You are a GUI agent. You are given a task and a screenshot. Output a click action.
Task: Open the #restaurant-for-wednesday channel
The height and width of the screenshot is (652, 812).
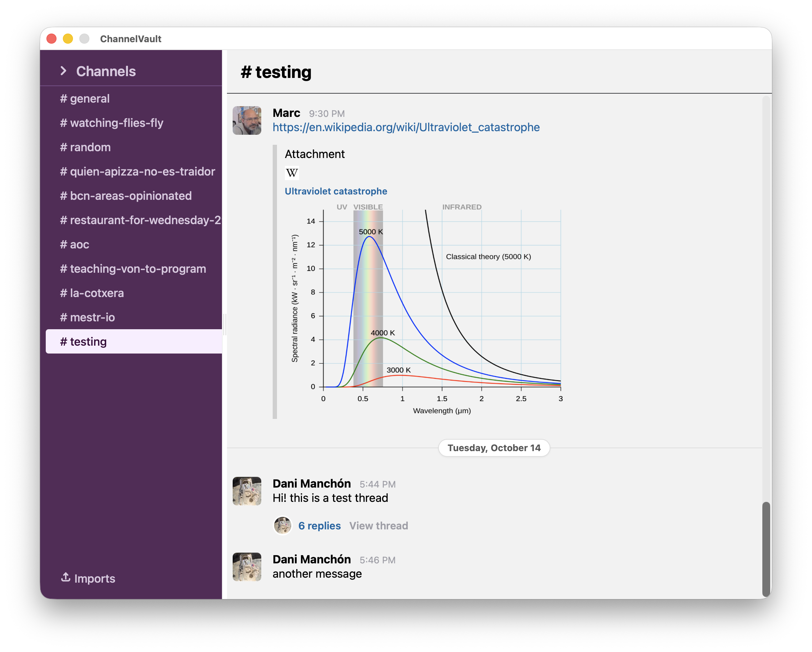tap(131, 220)
